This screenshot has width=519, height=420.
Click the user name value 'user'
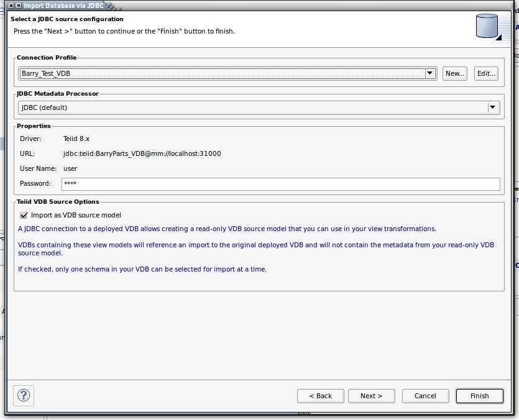tap(70, 168)
